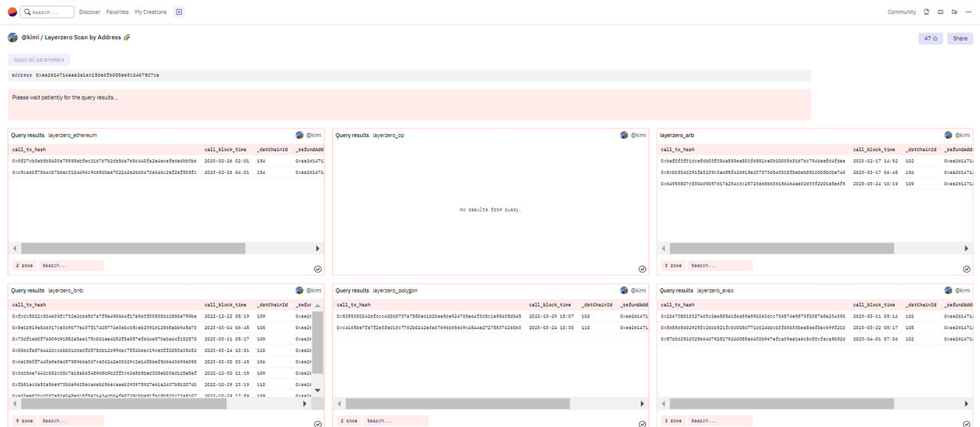Click the author avatar in layerzero_polygon panel

[x=624, y=291]
